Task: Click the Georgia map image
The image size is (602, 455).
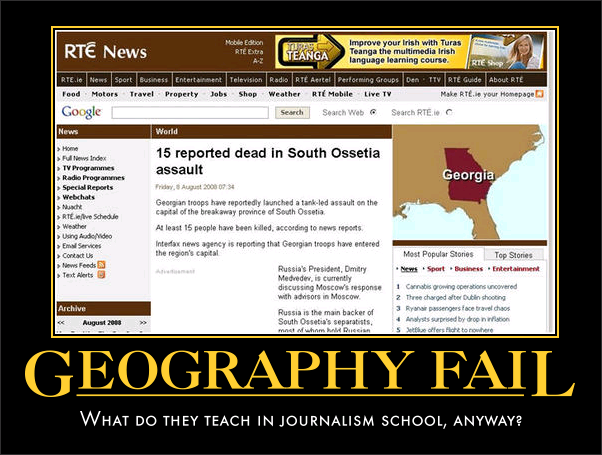Action: (470, 182)
